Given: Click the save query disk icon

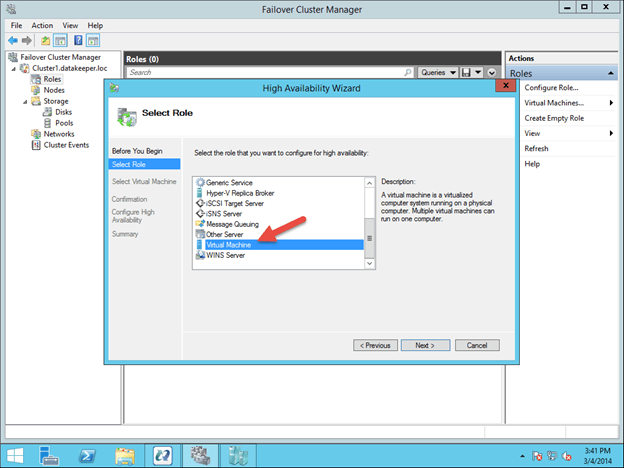Looking at the screenshot, I should pyautogui.click(x=466, y=72).
